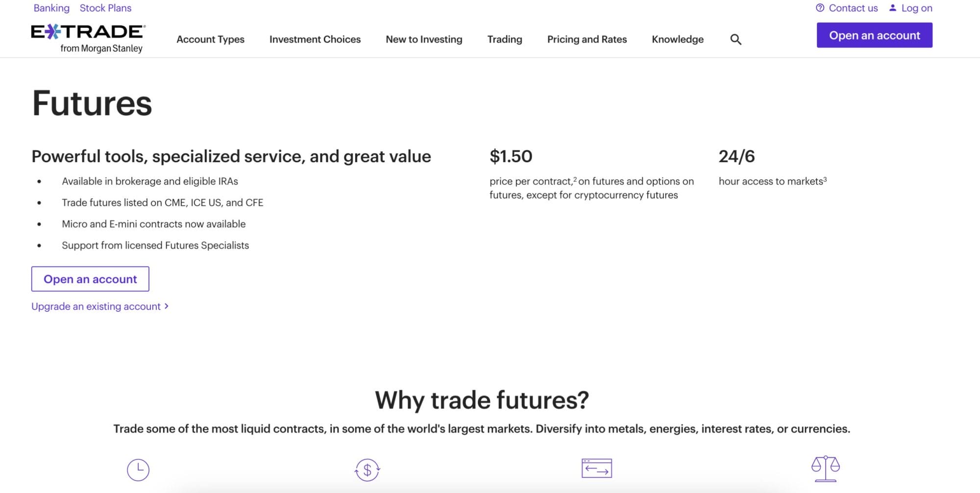This screenshot has width=980, height=493.
Task: Open the Investment Choices menu
Action: click(x=315, y=39)
